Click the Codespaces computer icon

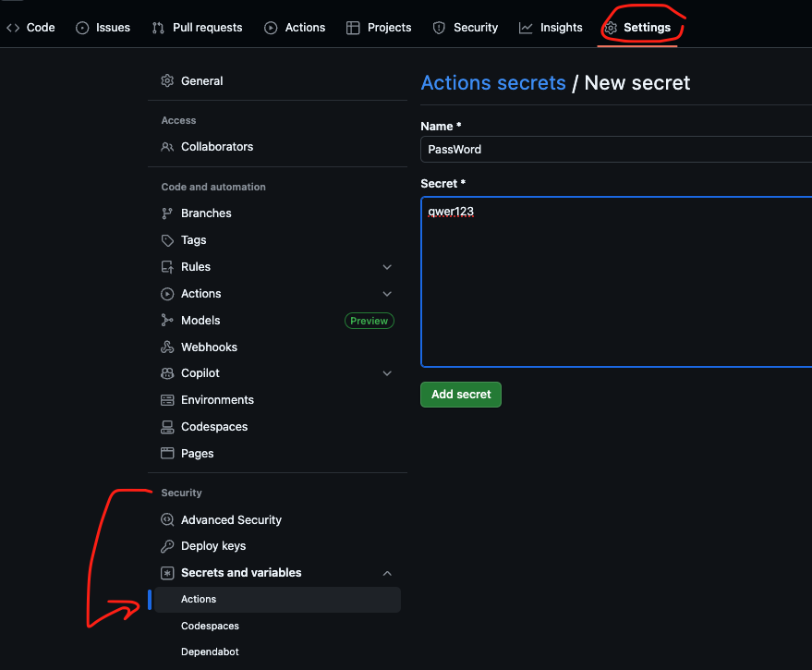(x=167, y=426)
